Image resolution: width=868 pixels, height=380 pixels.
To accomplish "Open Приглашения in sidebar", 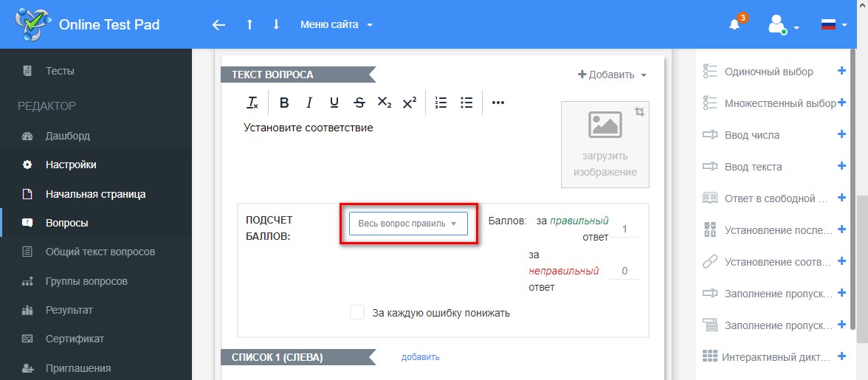I will point(78,368).
